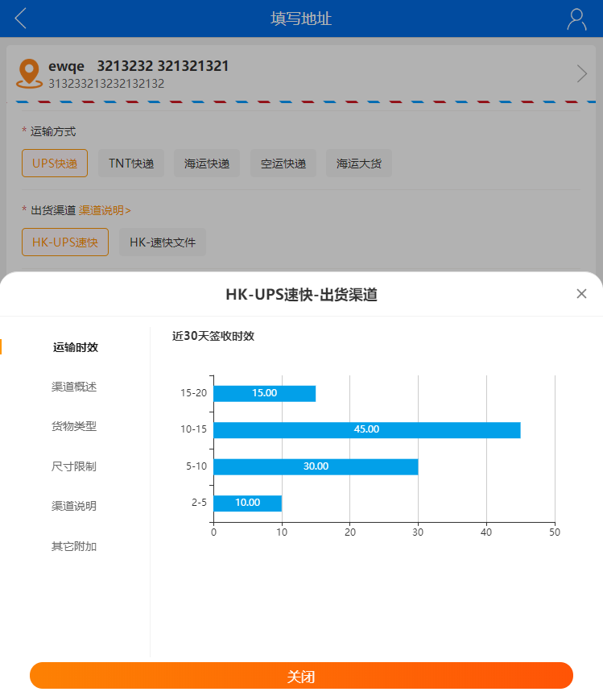Open the 货物类型 tab

[x=74, y=426]
